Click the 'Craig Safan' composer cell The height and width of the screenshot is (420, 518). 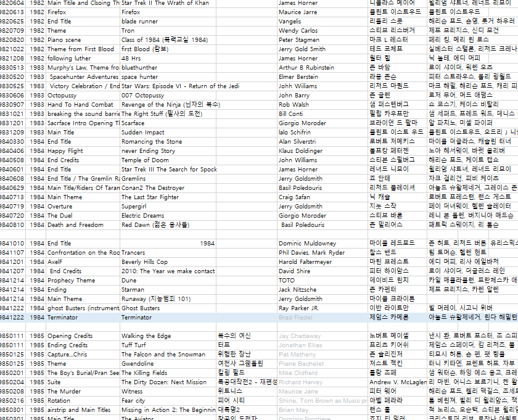pyautogui.click(x=323, y=197)
